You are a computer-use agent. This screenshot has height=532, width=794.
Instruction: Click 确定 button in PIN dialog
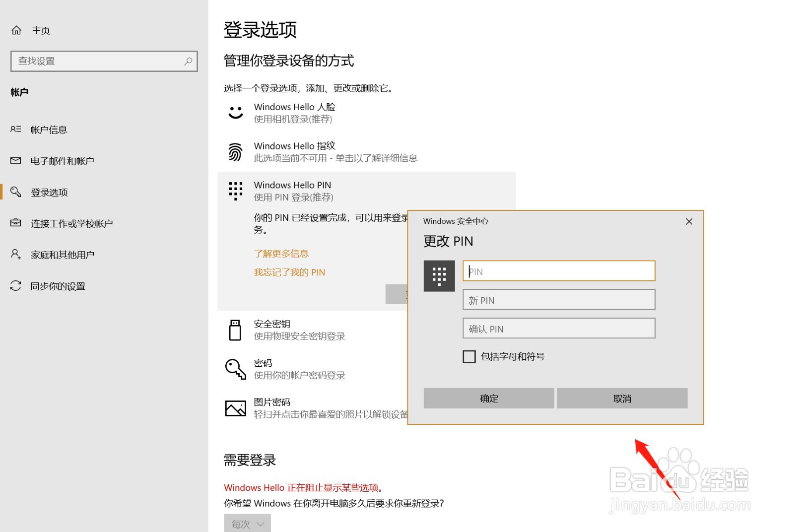[x=489, y=398]
